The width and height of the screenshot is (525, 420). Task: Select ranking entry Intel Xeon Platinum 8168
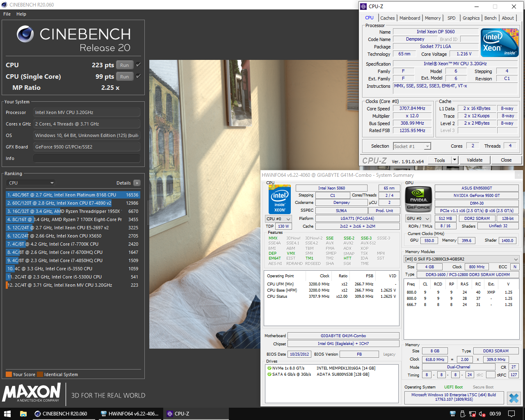[73, 195]
